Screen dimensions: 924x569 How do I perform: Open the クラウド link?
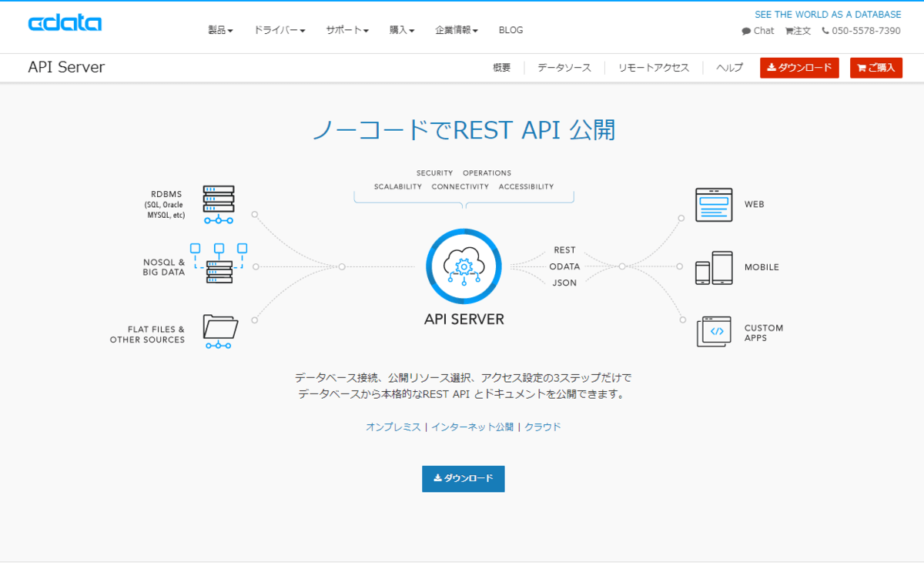[x=543, y=427]
